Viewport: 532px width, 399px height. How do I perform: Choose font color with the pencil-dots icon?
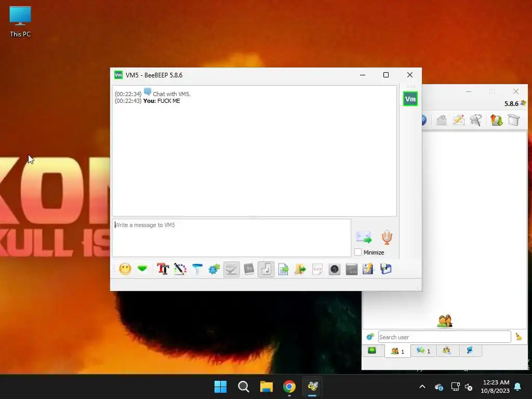coord(180,269)
